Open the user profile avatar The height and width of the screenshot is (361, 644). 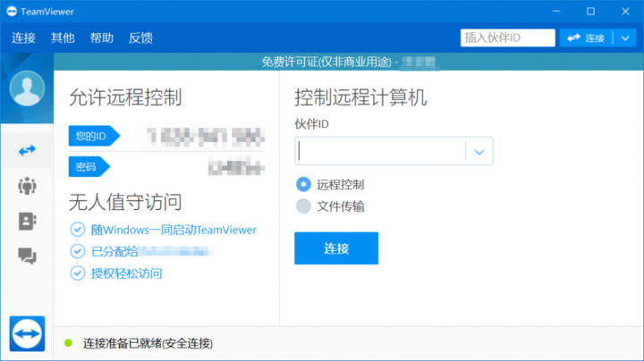click(27, 88)
